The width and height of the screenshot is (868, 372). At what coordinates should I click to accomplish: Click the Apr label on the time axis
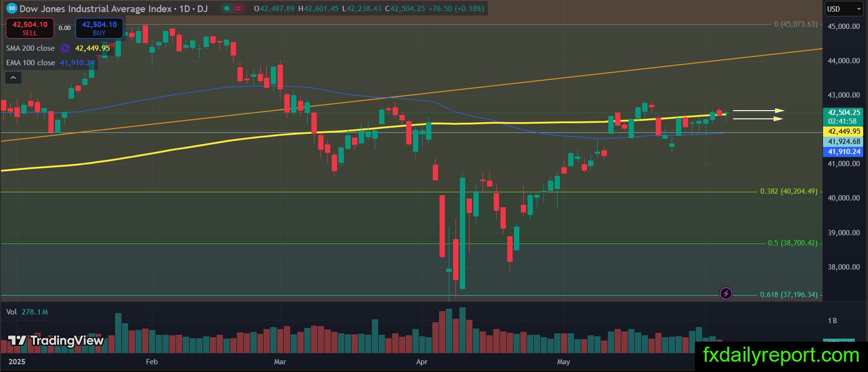422,362
